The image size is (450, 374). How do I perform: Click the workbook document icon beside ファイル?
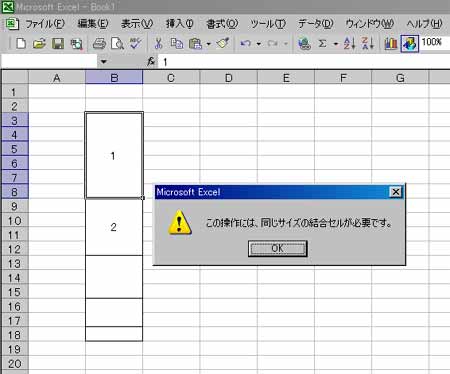12,24
